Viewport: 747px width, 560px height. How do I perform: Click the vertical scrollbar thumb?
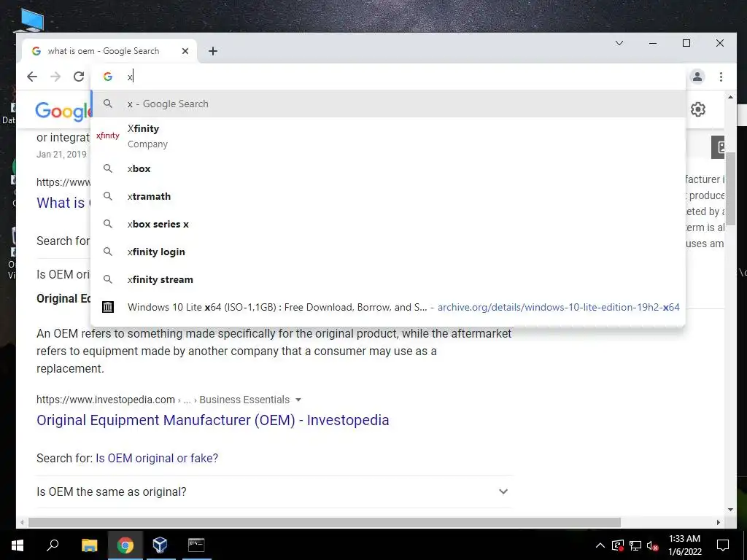(x=731, y=190)
